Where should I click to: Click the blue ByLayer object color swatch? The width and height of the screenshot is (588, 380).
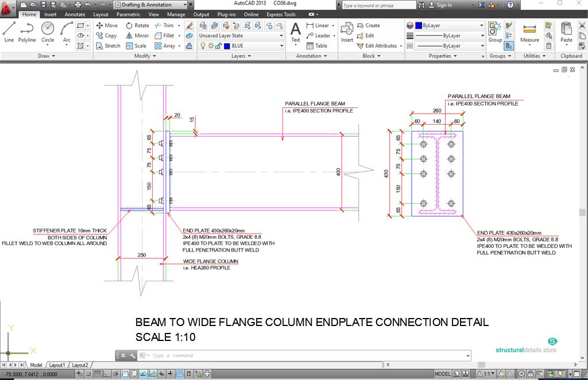(x=419, y=26)
